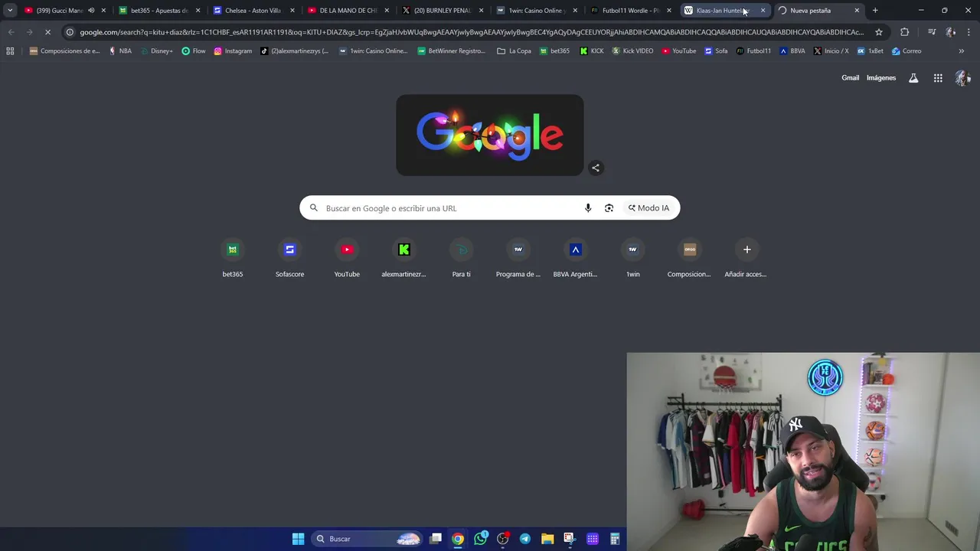Open the BetWinner Registro bookmark
The height and width of the screenshot is (551, 980).
452,51
